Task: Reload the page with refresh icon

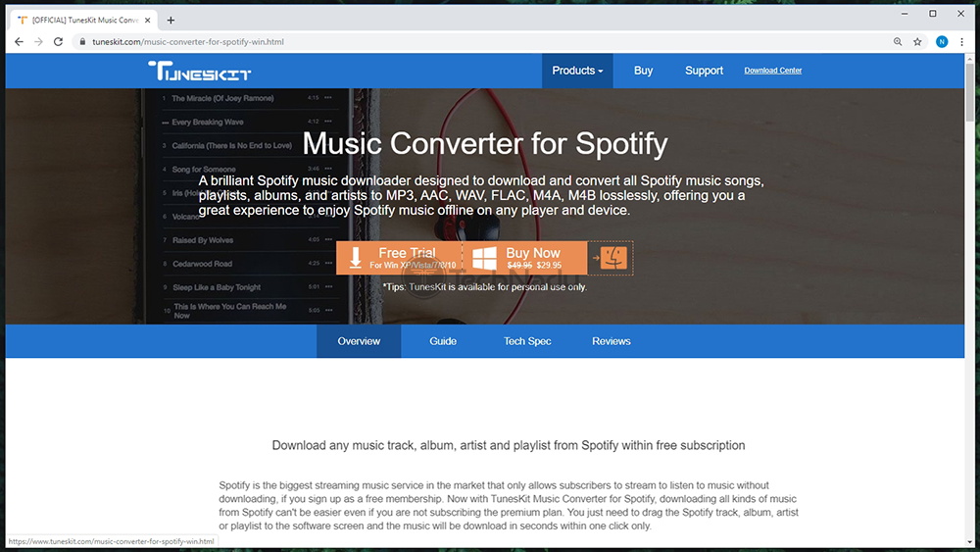Action: tap(58, 42)
